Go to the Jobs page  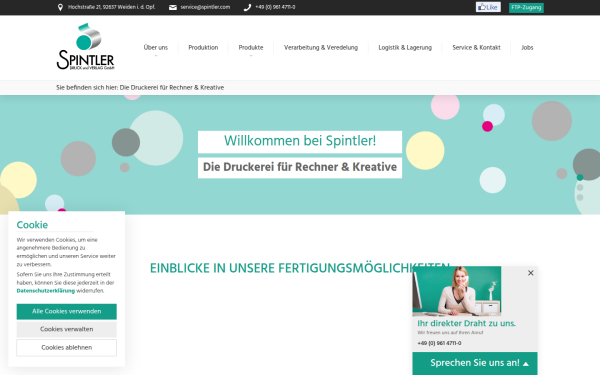pyautogui.click(x=527, y=47)
